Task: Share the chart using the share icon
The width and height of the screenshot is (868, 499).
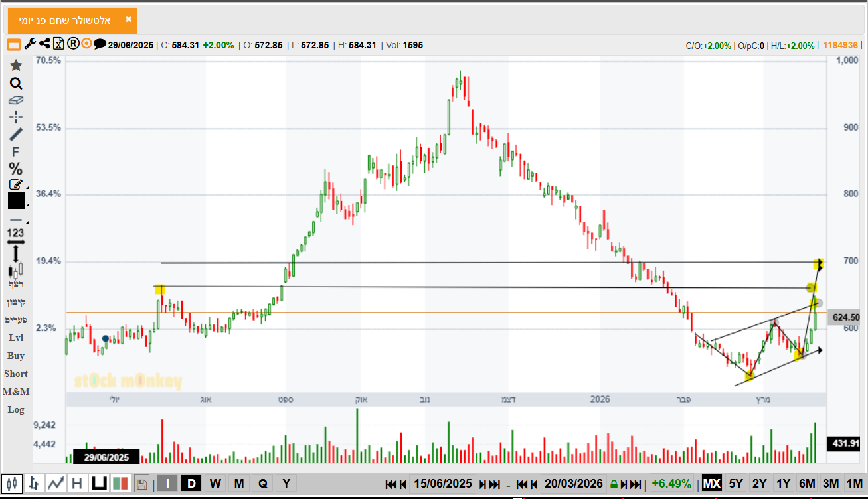Action: 44,44
